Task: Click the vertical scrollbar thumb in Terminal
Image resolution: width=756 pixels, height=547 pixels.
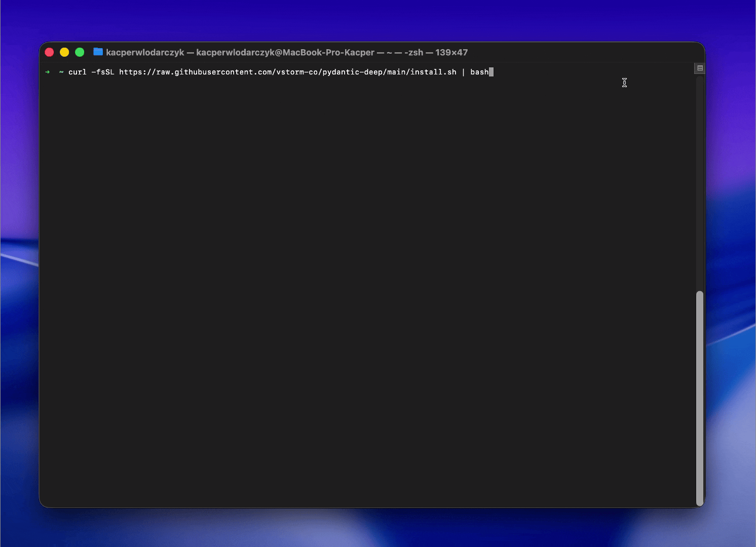Action: [x=700, y=398]
